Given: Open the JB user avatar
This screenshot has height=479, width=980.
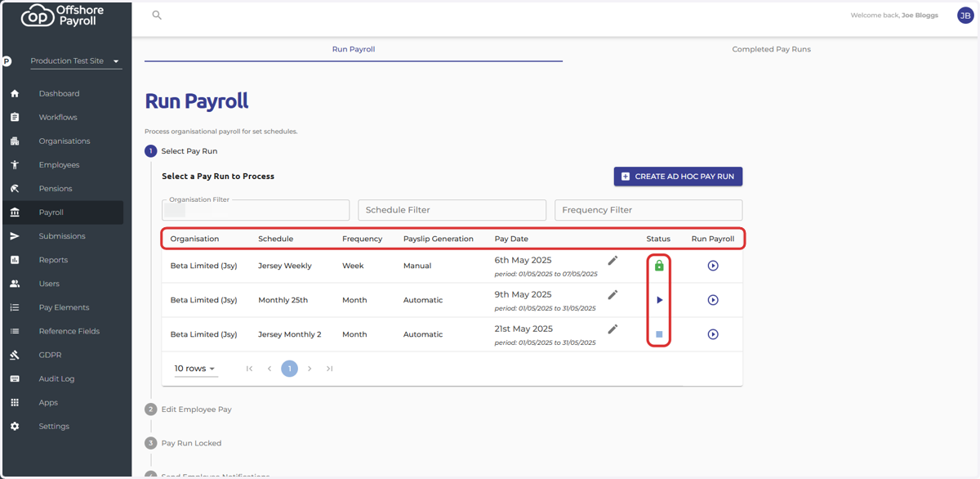Looking at the screenshot, I should click(965, 15).
